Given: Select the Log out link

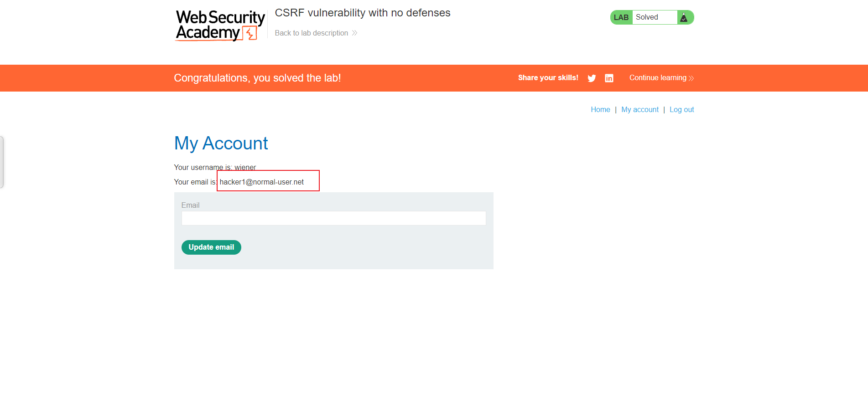Looking at the screenshot, I should coord(681,109).
